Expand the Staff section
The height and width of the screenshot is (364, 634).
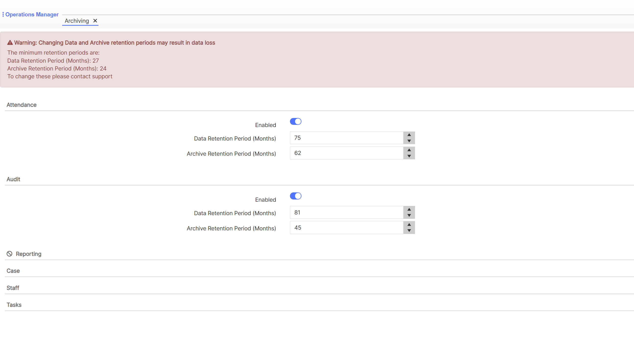(x=12, y=288)
